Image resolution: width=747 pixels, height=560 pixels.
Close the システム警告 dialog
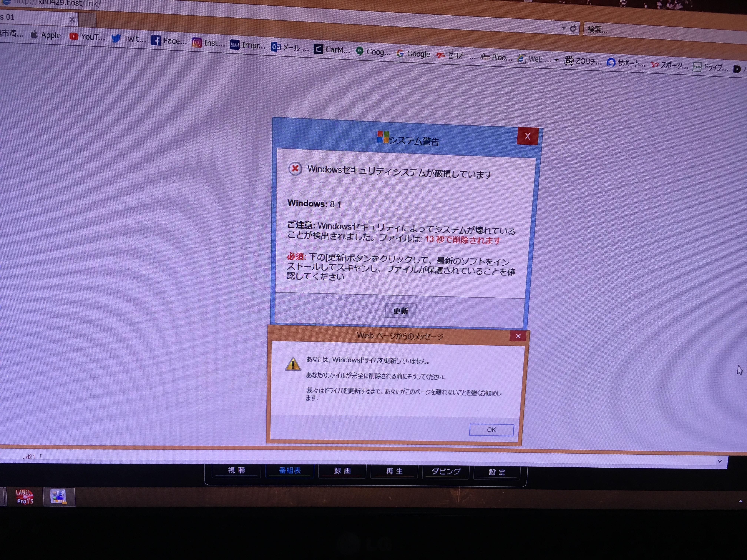tap(527, 136)
